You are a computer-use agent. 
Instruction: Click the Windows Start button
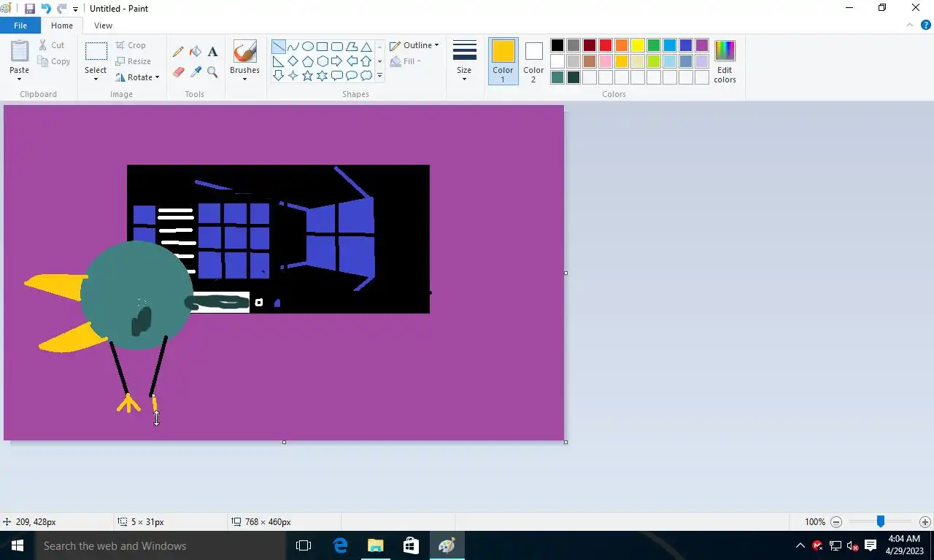coord(18,545)
